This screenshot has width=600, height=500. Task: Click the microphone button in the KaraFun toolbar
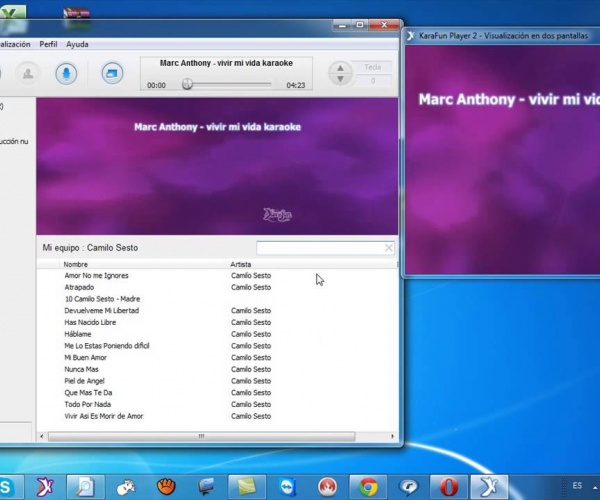66,73
